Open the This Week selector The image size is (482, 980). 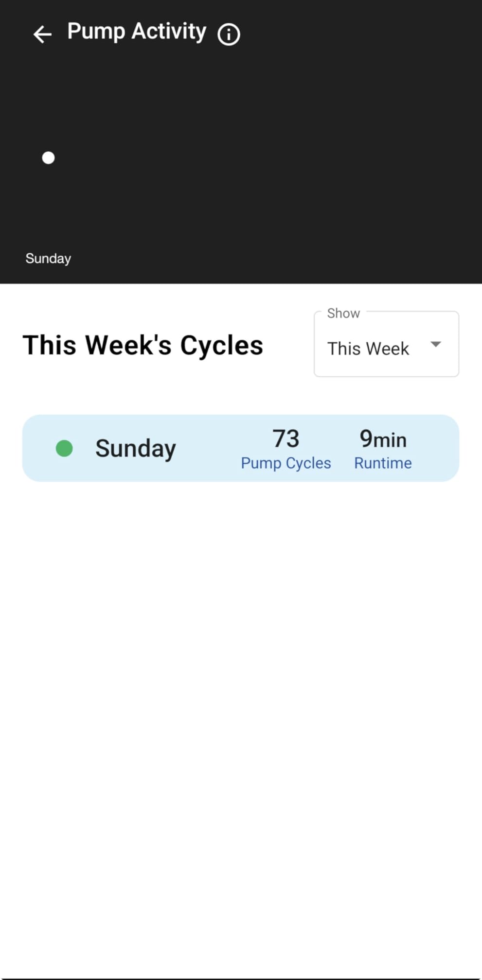tap(386, 344)
